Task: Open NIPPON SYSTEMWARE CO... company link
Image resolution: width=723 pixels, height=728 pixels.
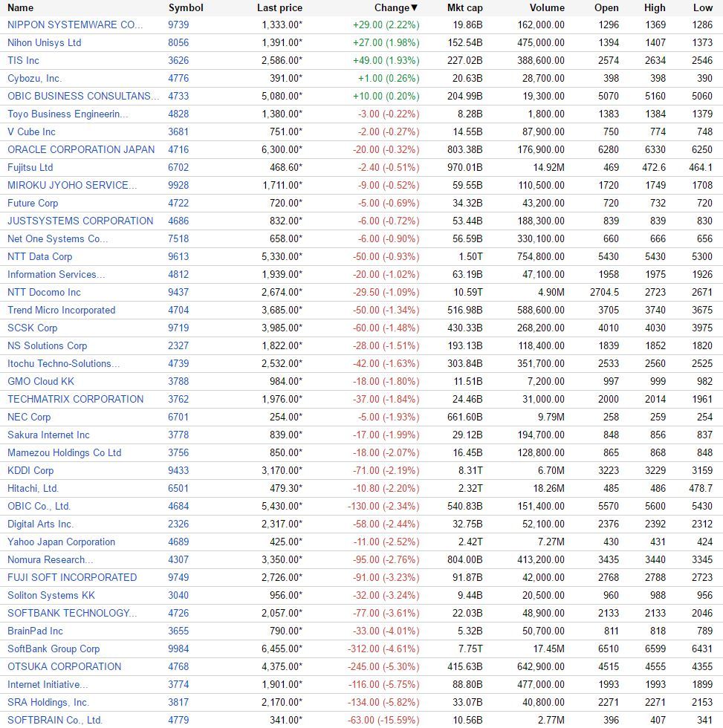Action: click(x=75, y=25)
